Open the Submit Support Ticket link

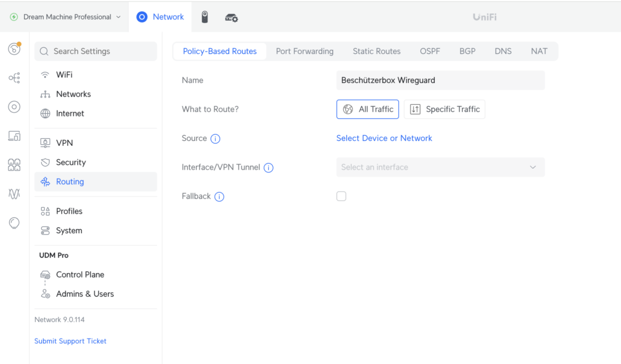(70, 341)
